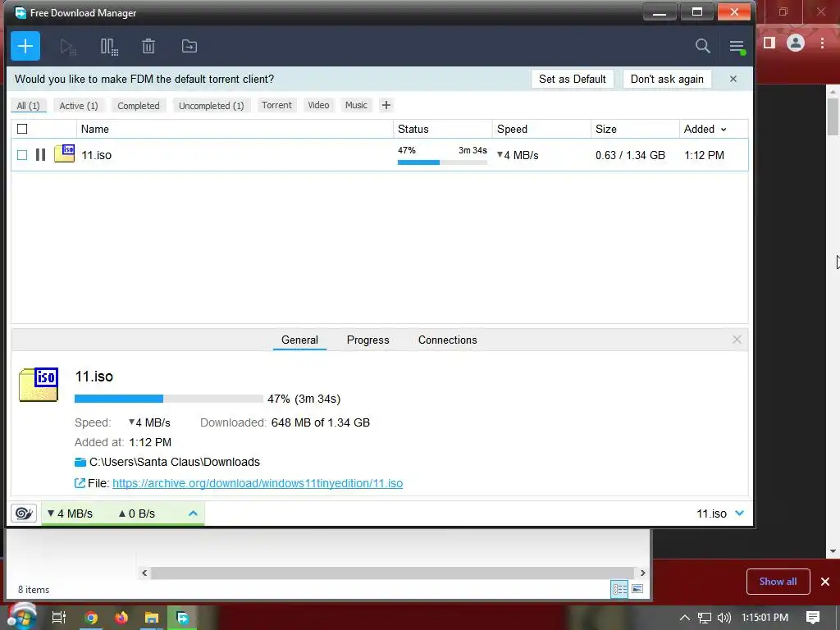Click Task View icon on taskbar

coord(59,618)
